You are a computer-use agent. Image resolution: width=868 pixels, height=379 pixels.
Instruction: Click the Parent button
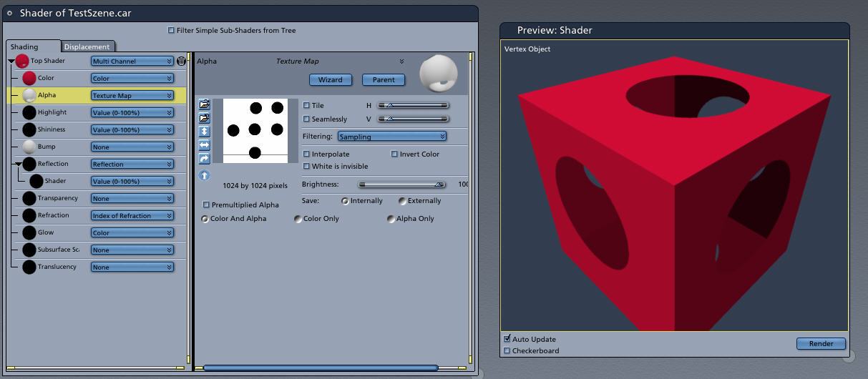(384, 79)
